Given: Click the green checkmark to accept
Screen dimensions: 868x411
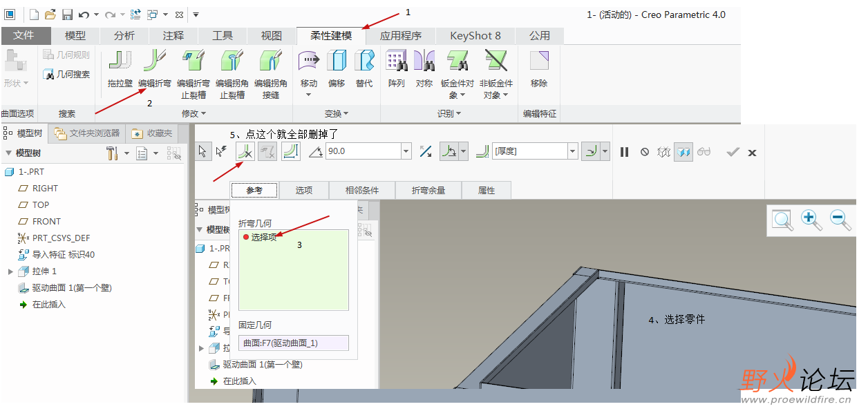Looking at the screenshot, I should [x=733, y=152].
